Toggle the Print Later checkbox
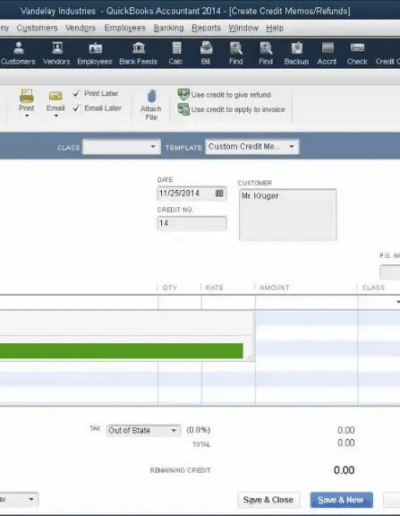 point(77,93)
